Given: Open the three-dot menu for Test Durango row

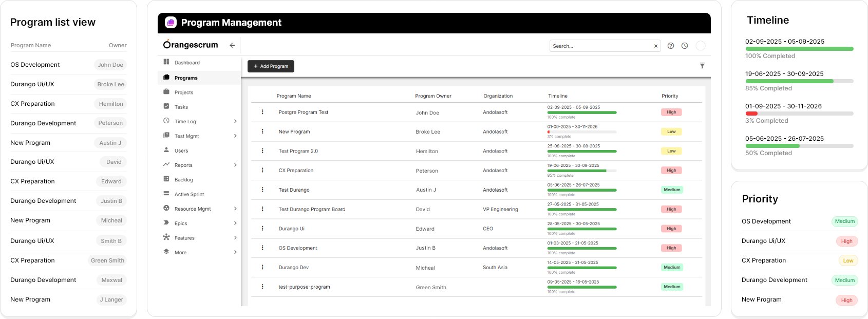Looking at the screenshot, I should coord(262,190).
